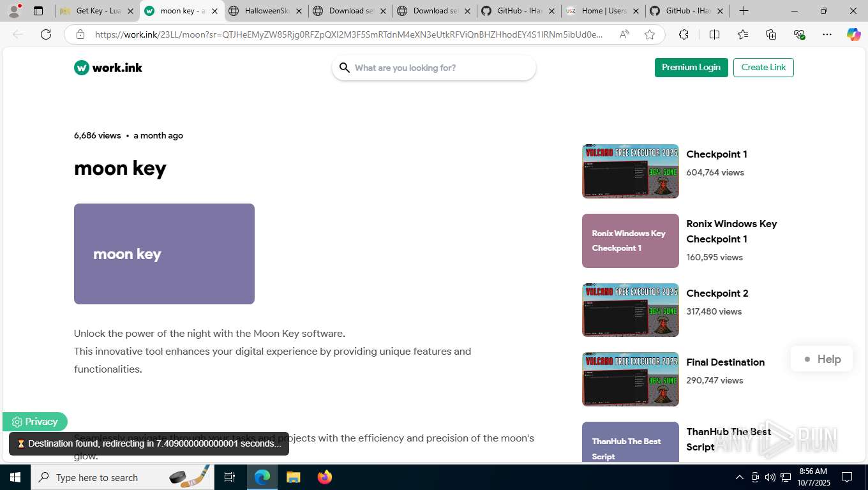Switch to HalloweenSk tab
Image resolution: width=868 pixels, height=490 pixels.
coord(267,11)
